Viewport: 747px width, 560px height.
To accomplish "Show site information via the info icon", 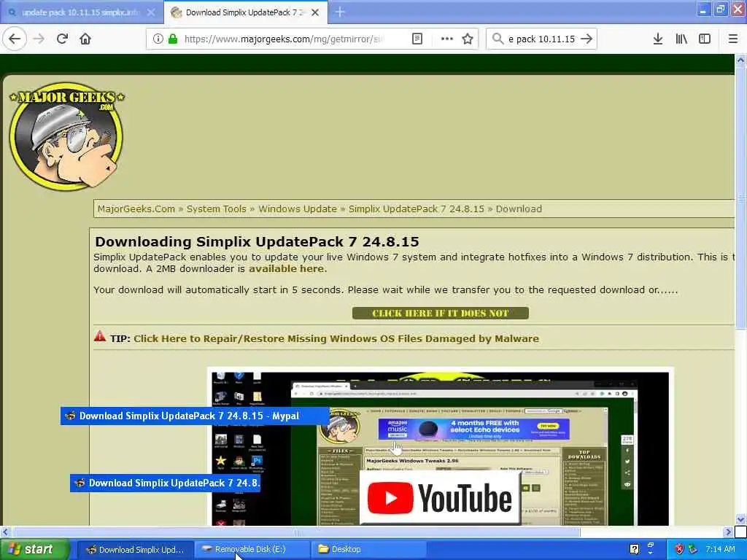I will pyautogui.click(x=158, y=39).
